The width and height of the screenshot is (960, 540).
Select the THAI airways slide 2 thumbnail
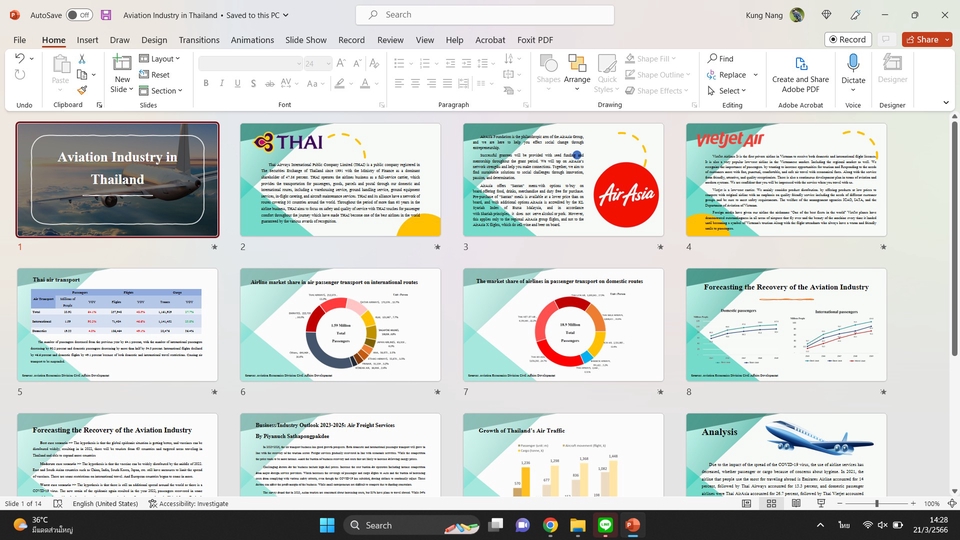pyautogui.click(x=340, y=179)
